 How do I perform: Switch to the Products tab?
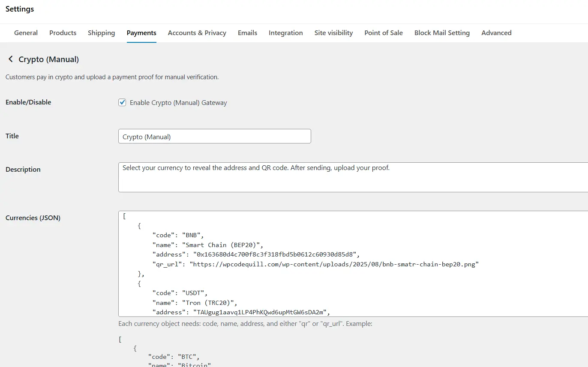coord(63,33)
